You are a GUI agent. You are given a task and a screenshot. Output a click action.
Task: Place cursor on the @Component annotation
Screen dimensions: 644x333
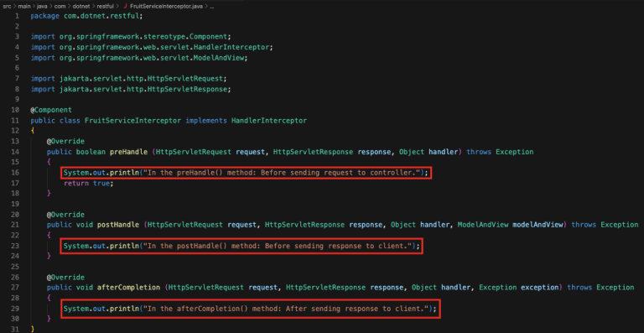click(51, 110)
